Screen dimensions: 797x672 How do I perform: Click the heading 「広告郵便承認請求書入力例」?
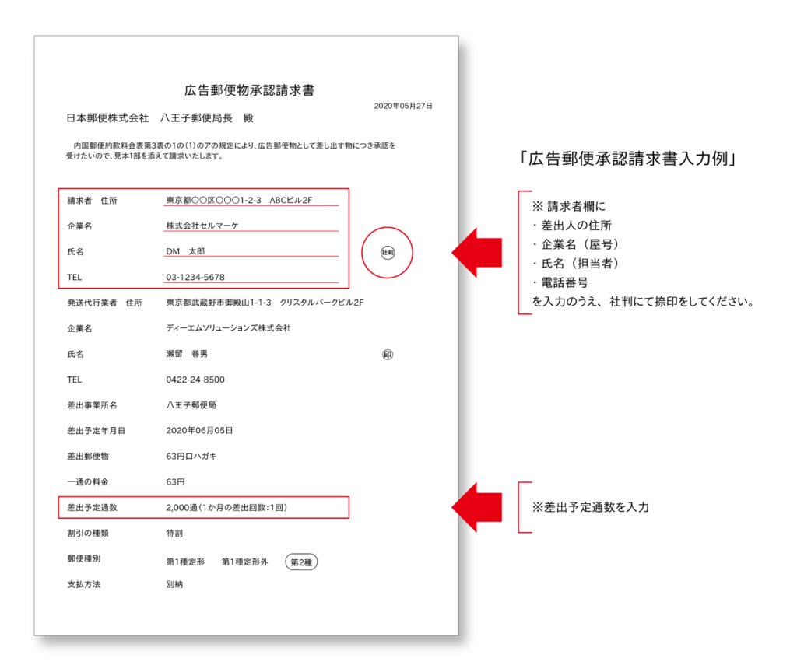click(627, 159)
